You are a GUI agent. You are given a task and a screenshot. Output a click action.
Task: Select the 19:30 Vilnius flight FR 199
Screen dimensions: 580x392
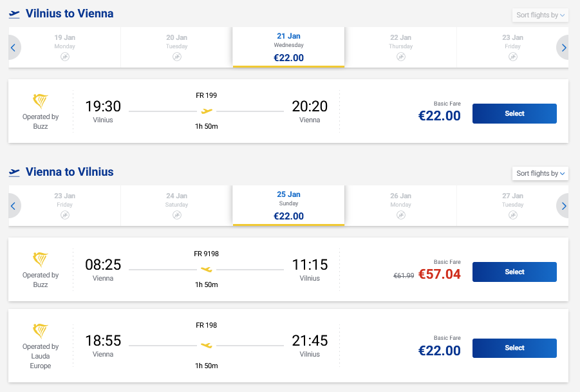[x=514, y=113]
